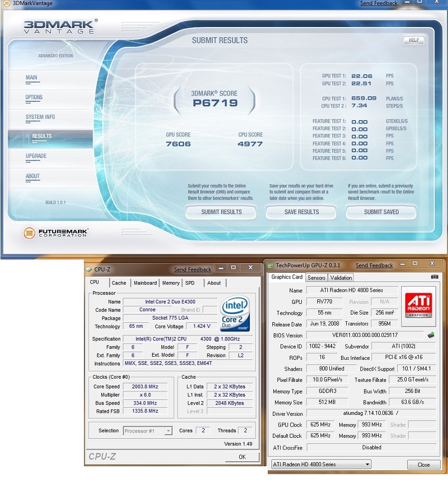Open the Validation tab in GPU-Z

(341, 277)
